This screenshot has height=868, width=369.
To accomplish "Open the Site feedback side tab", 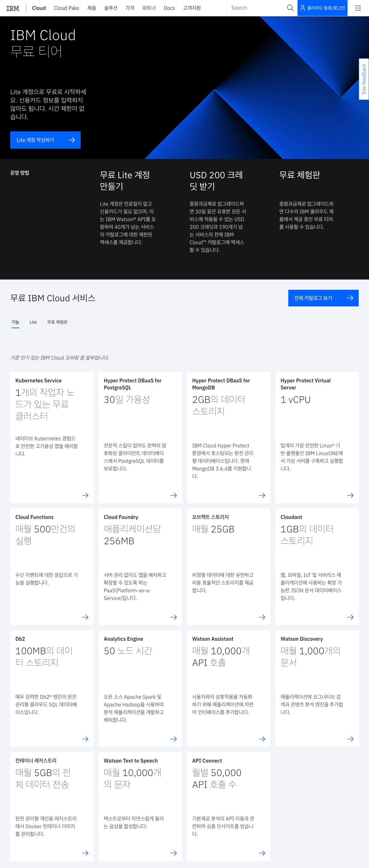I will tap(364, 79).
